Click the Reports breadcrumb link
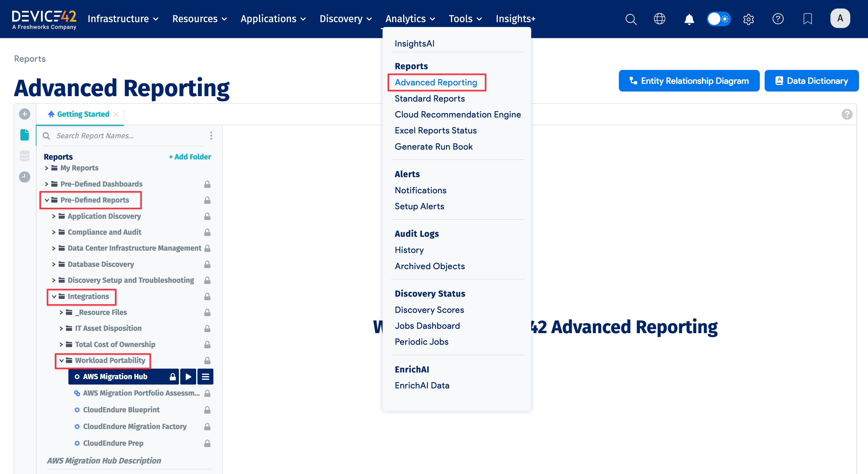This screenshot has height=474, width=868. point(30,59)
